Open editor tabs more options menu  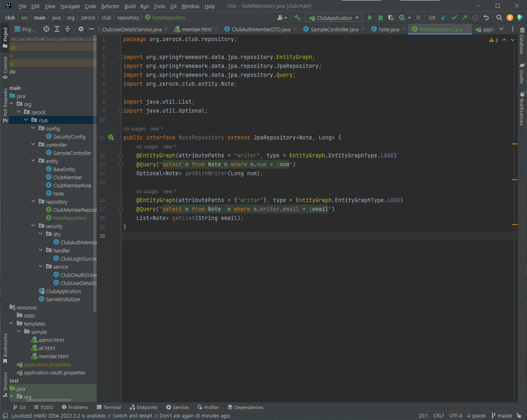coord(513,29)
